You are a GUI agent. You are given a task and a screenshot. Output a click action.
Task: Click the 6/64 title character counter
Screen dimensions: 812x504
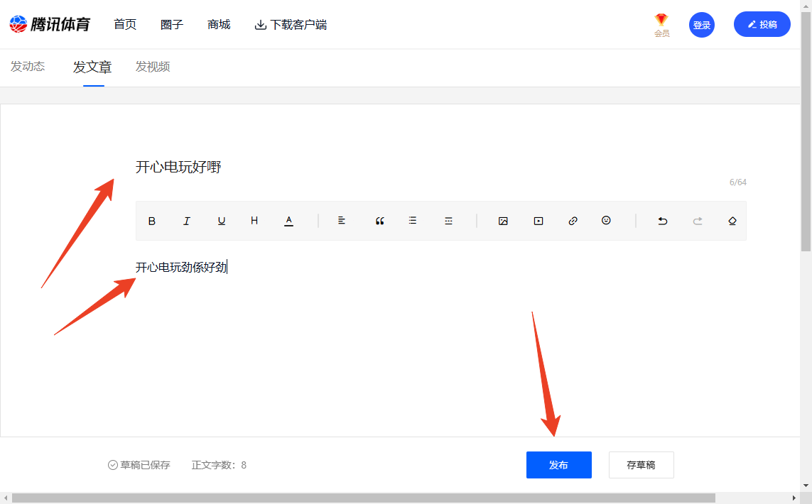pyautogui.click(x=738, y=182)
